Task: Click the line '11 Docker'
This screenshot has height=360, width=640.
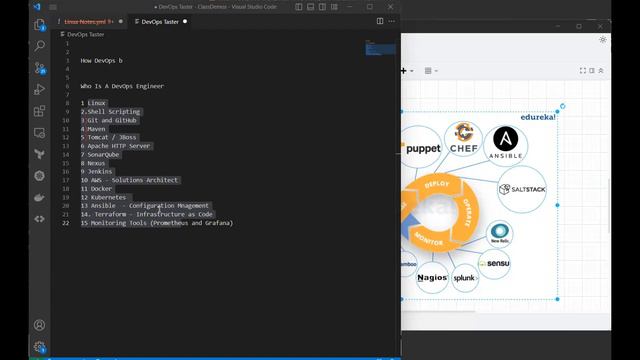Action: [x=96, y=189]
